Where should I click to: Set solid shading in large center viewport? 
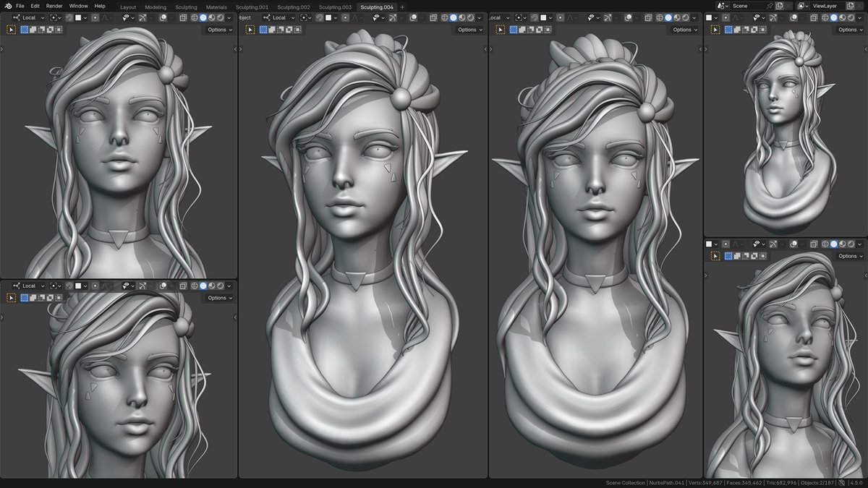[454, 18]
